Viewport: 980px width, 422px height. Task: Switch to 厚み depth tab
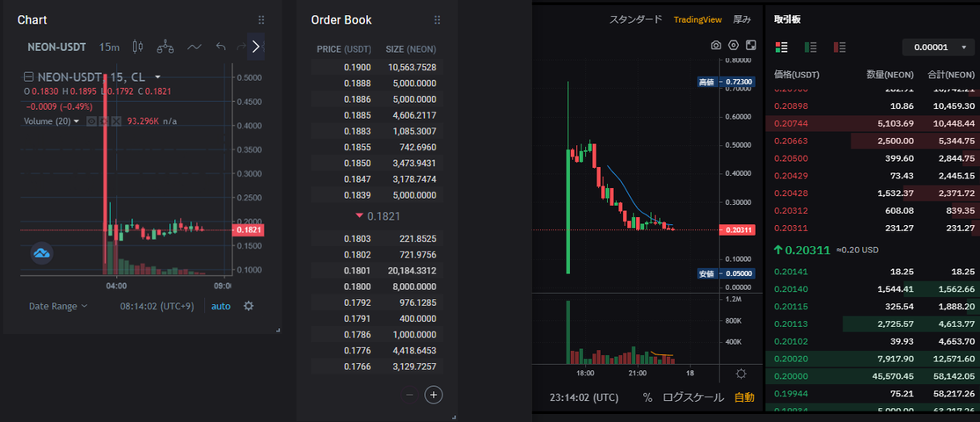point(742,19)
